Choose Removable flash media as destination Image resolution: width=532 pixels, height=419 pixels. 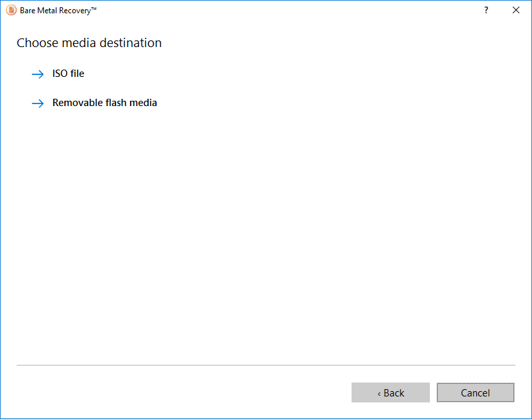[x=105, y=103]
